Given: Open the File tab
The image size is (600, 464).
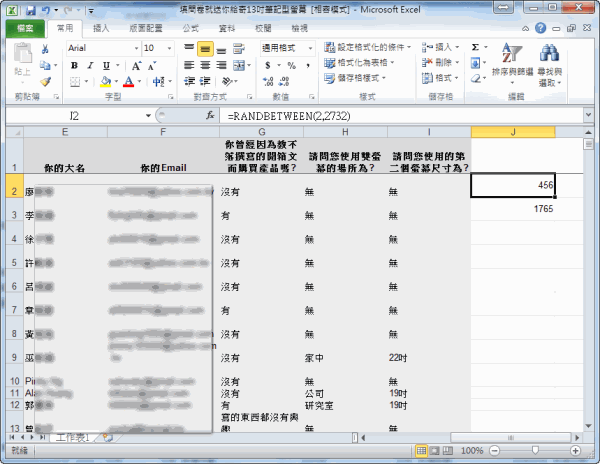Looking at the screenshot, I should [x=25, y=28].
